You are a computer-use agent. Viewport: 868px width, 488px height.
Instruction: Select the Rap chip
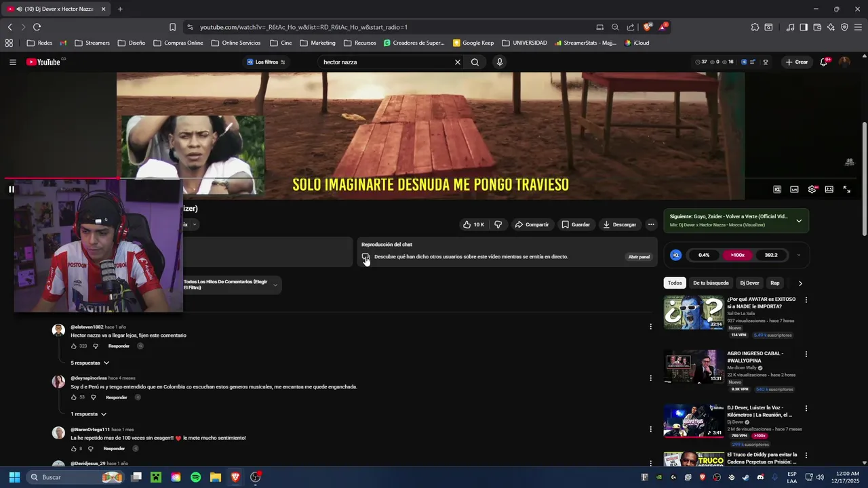pos(775,283)
